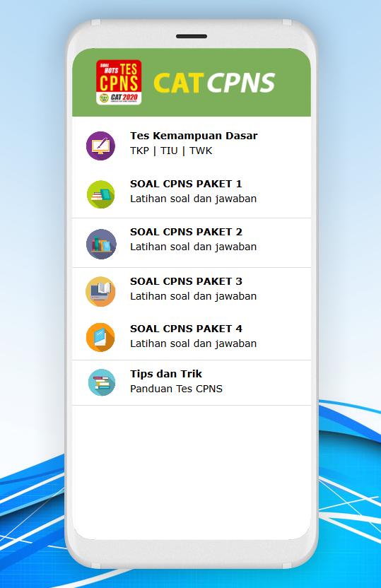Click the CAT CPNS header title
Image resolution: width=381 pixels, height=588 pixels.
point(214,83)
